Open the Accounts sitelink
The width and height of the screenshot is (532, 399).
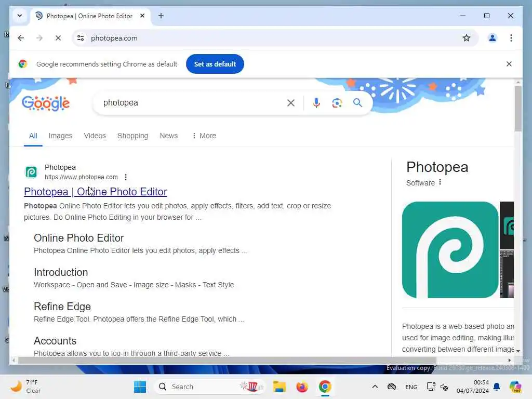(x=55, y=341)
